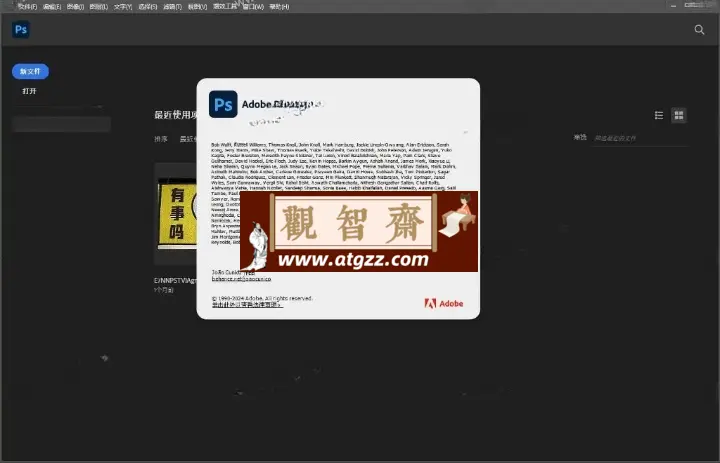
Task: Click the 排序 sort label
Action: click(x=161, y=139)
